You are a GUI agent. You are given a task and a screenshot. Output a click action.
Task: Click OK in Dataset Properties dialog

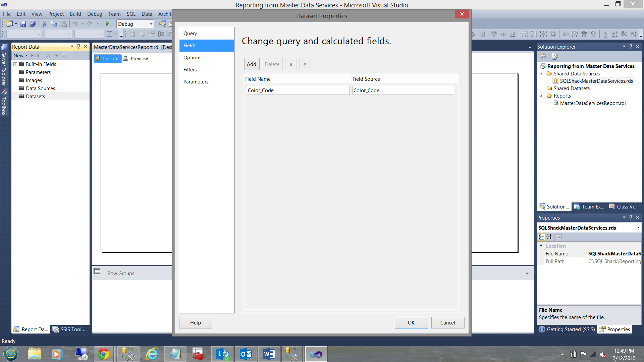[411, 322]
